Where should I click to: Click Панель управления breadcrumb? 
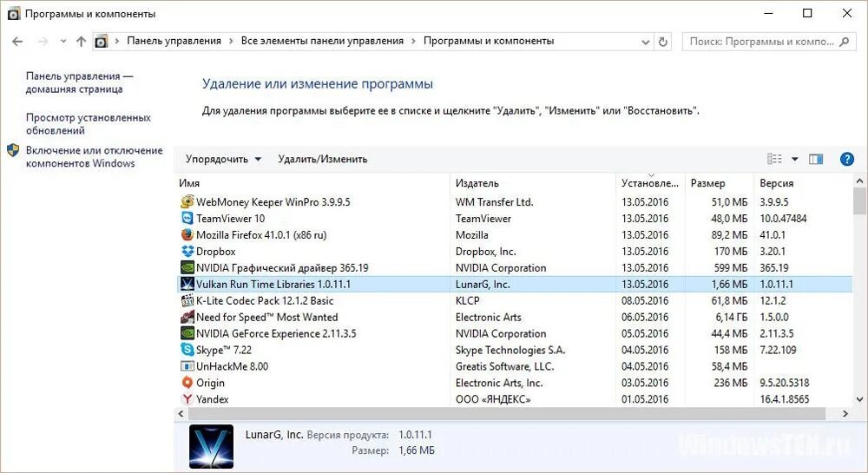[174, 41]
